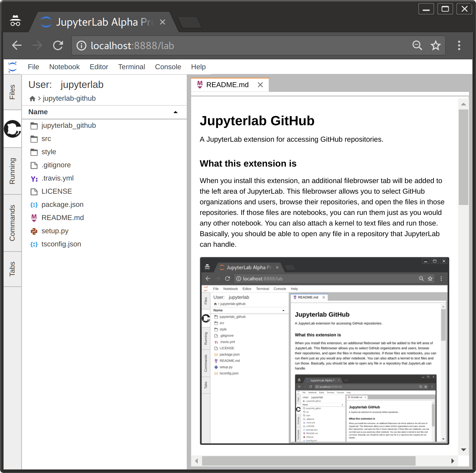
Task: Select the README.md file name in file list
Action: pyautogui.click(x=63, y=218)
